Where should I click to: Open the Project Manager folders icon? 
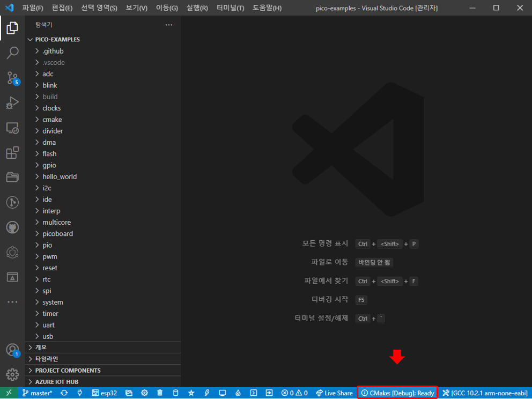tap(12, 178)
